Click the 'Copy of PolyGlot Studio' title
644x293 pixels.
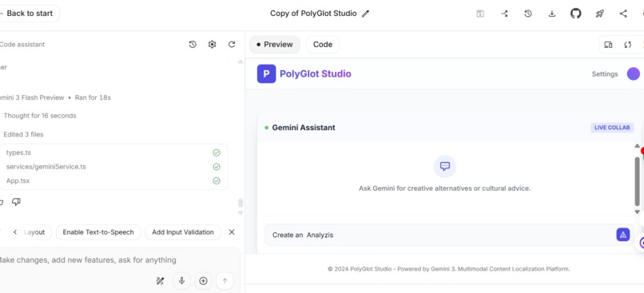313,14
